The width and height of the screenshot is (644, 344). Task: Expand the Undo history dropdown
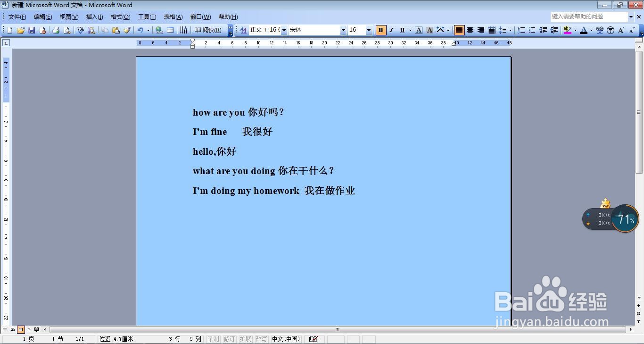(148, 30)
